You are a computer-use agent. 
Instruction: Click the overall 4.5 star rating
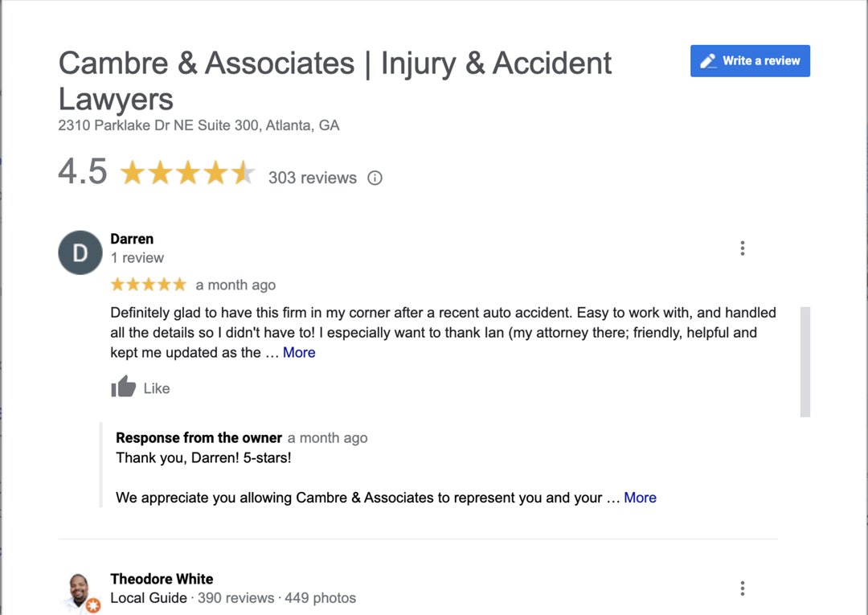(186, 173)
